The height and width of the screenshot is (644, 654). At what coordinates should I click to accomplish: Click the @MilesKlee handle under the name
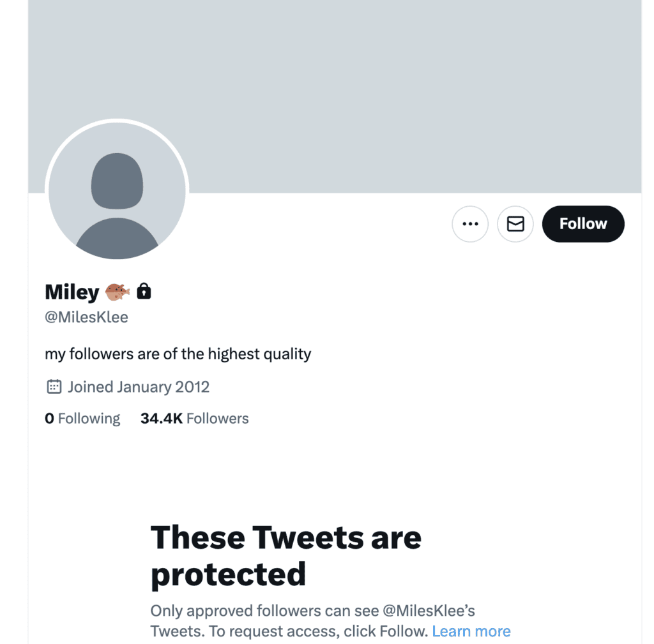[x=86, y=317]
